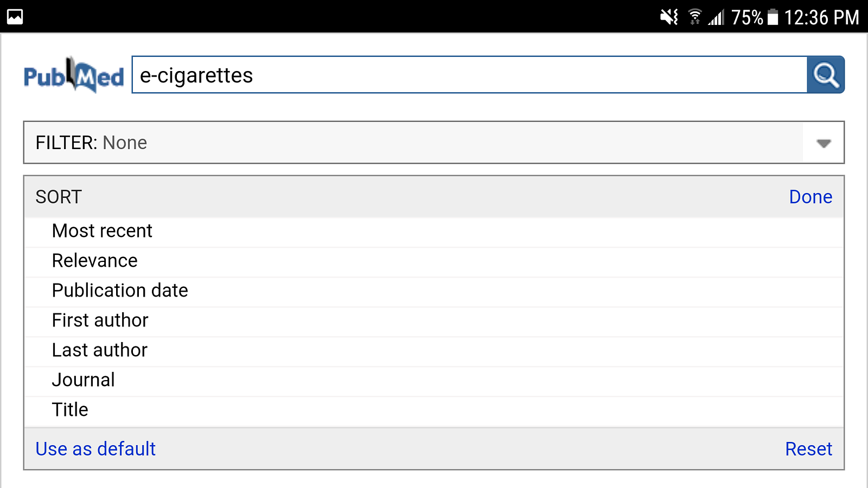Sort results by Most recent
This screenshot has height=488, width=868.
tap(102, 231)
